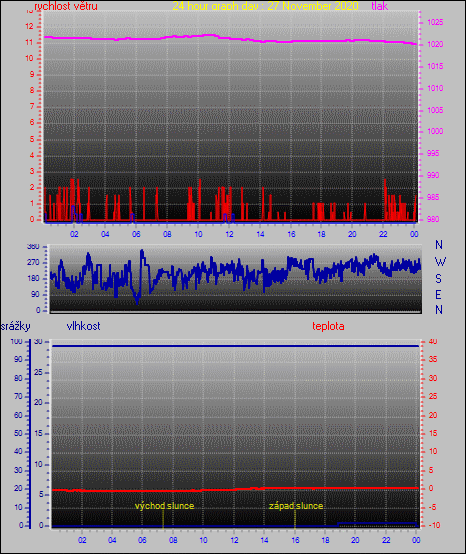Click the 'vlhkost' humidity label
Screen dimensions: 466x554
pos(83,326)
